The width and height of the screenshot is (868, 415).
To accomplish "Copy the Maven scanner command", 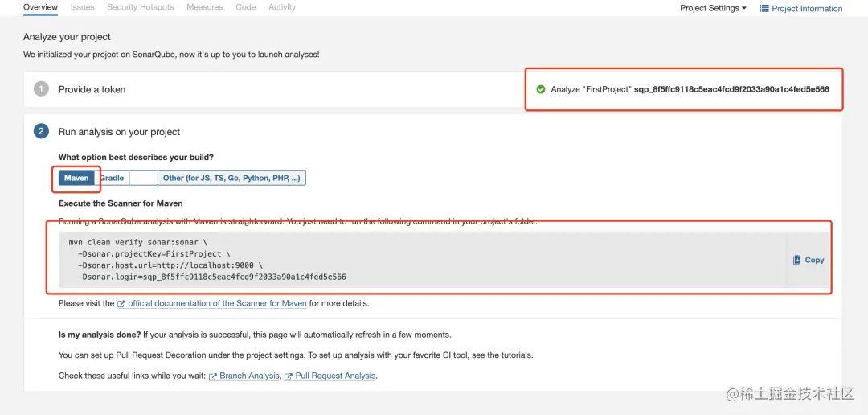I will tap(809, 260).
